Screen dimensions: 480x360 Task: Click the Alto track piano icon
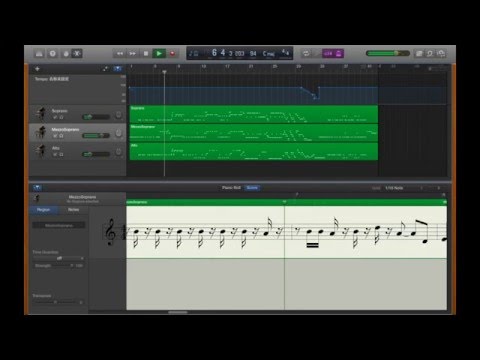(x=41, y=151)
